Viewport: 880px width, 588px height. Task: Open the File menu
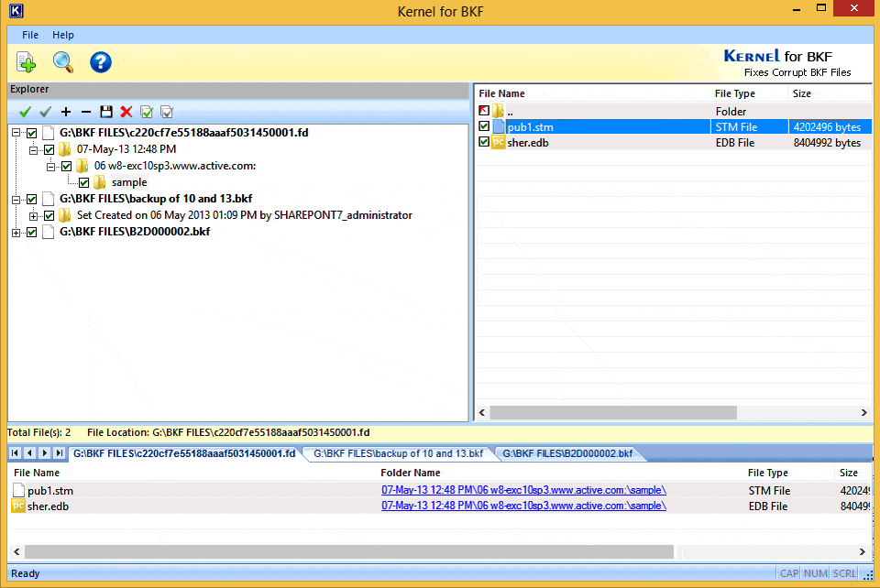pyautogui.click(x=30, y=35)
